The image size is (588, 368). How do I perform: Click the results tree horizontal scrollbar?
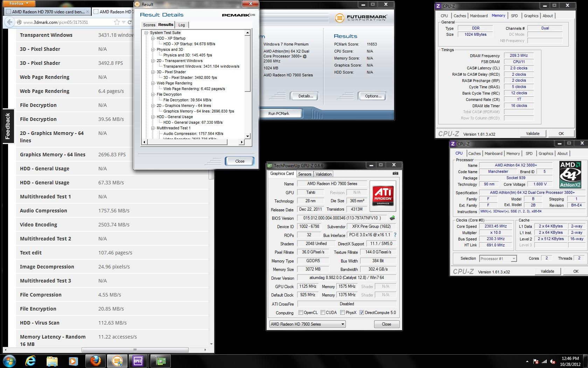pos(192,142)
